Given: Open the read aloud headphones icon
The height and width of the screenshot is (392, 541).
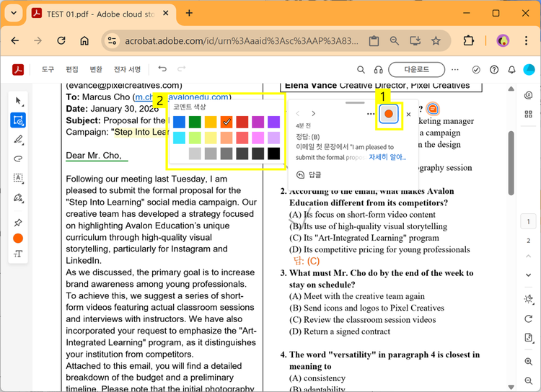Looking at the screenshot, I should click(x=379, y=70).
